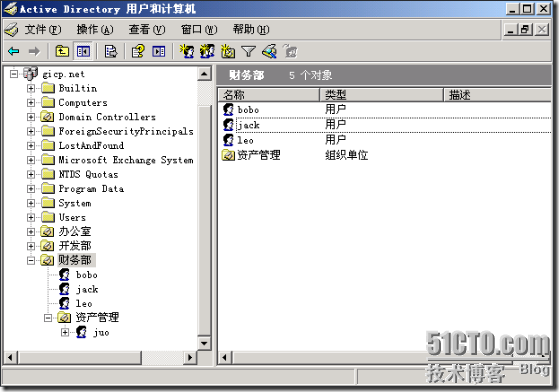Image resolution: width=559 pixels, height=392 pixels.
Task: Expand the 开发部 OU node
Action: pos(31,246)
